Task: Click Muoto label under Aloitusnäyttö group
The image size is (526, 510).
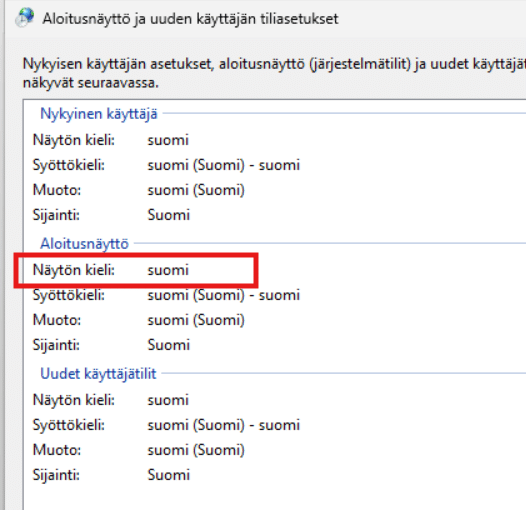Action: click(57, 320)
